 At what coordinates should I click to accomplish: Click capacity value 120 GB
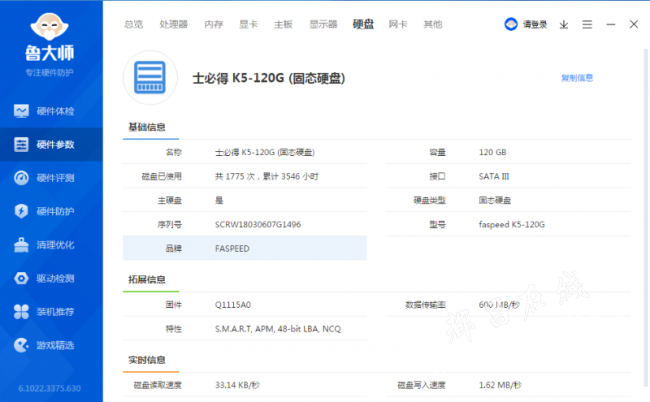492,152
